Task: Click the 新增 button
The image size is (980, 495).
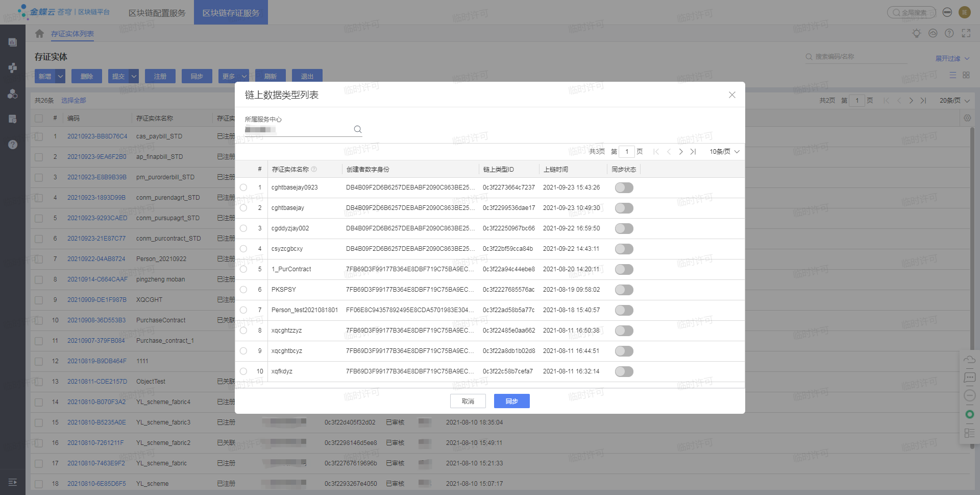Action: click(x=45, y=76)
